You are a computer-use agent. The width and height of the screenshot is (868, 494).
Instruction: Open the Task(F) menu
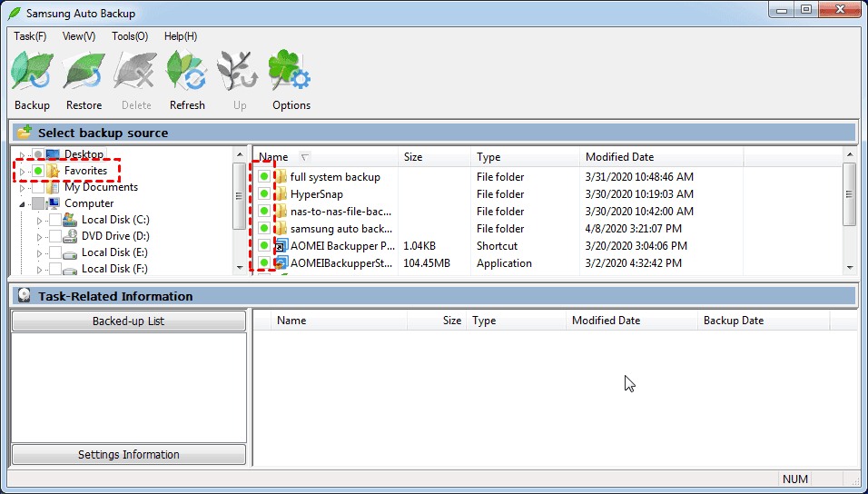click(x=30, y=36)
